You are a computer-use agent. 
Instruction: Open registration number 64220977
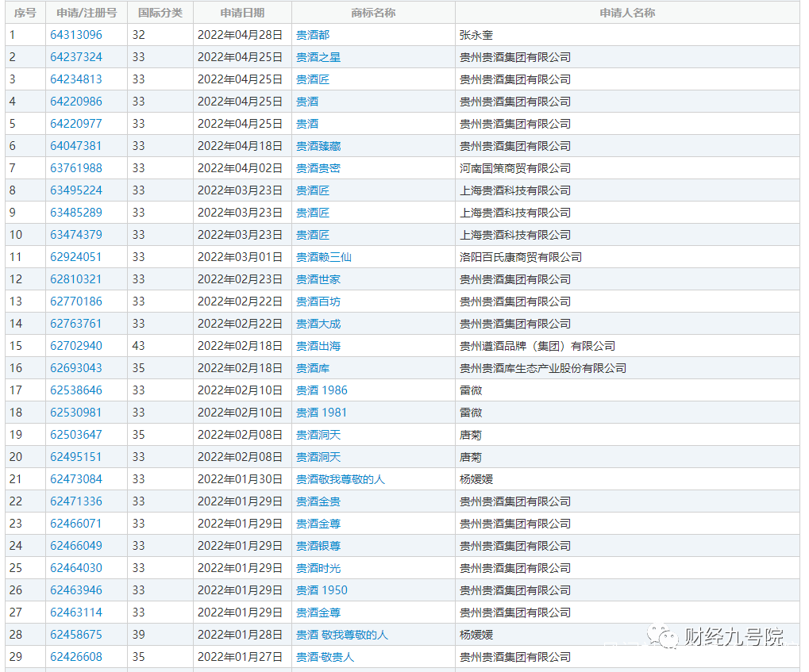pyautogui.click(x=76, y=124)
